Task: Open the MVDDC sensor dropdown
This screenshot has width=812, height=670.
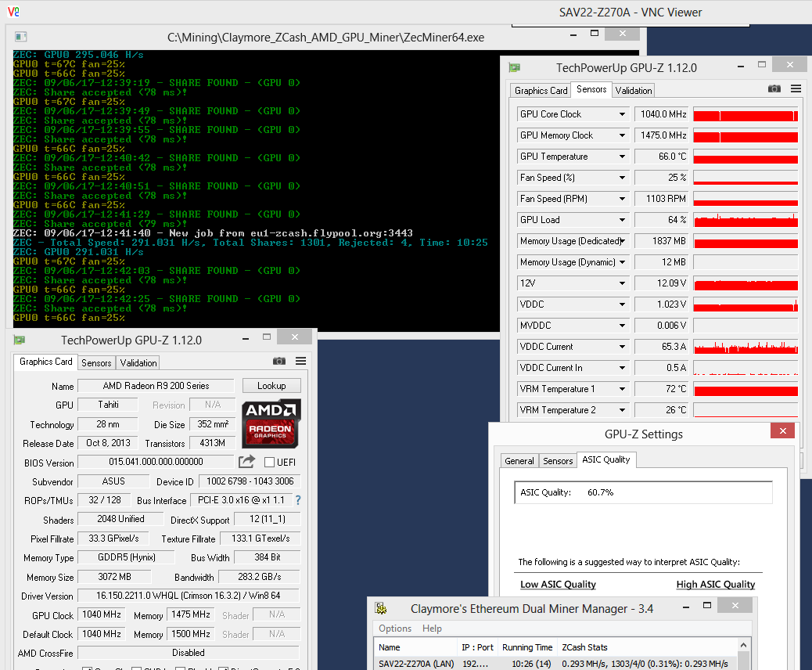Action: 622,326
